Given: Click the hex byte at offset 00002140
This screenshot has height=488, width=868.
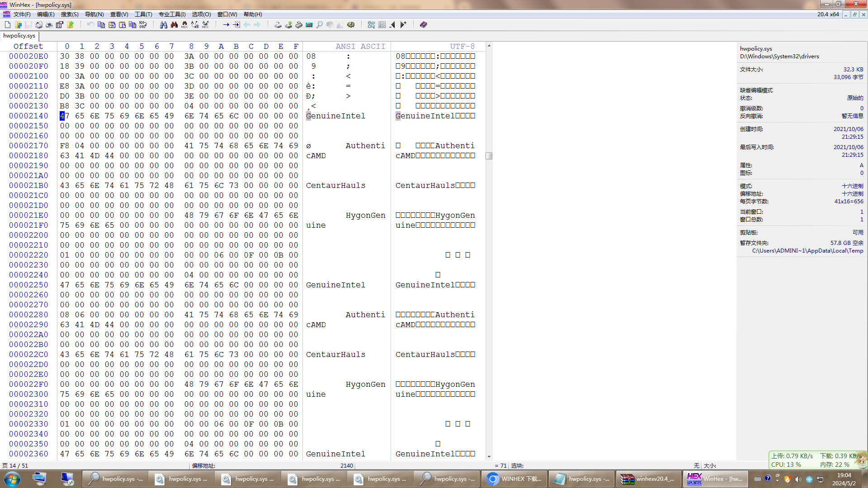Looking at the screenshot, I should point(65,116).
